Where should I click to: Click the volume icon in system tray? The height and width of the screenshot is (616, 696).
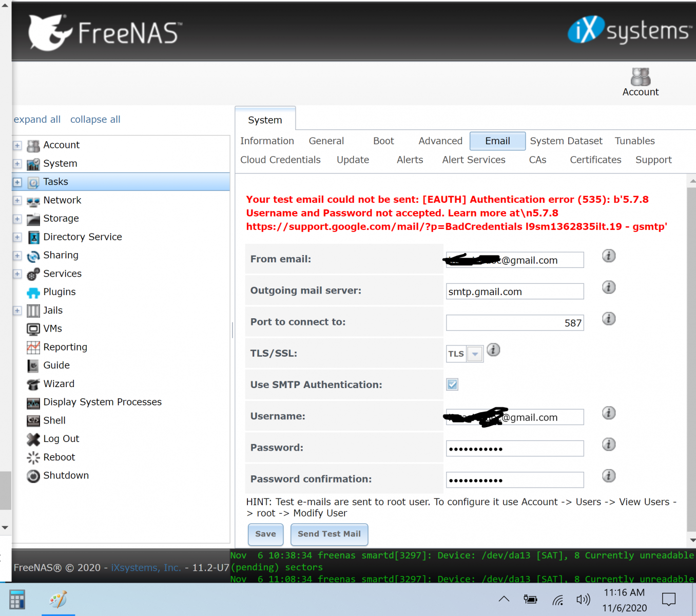pos(583,600)
